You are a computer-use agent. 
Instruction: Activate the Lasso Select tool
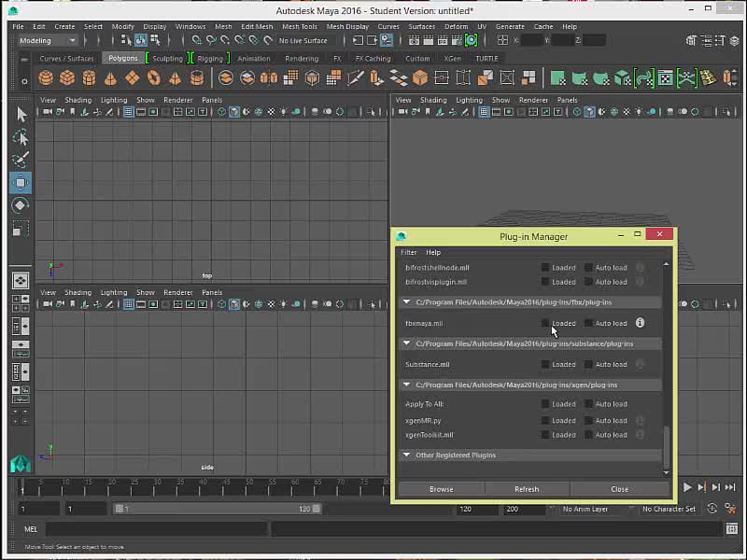21,137
